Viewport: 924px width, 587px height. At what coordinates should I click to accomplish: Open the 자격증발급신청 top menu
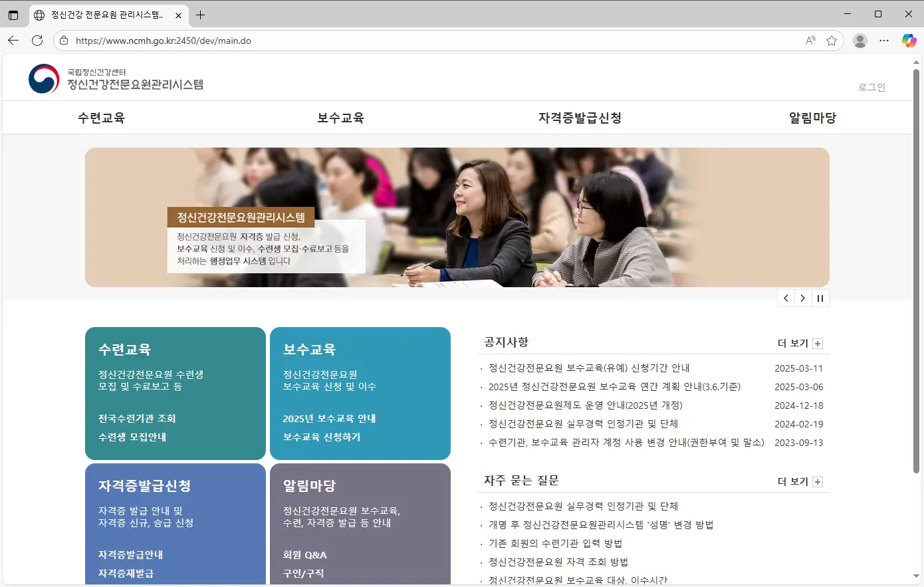click(580, 118)
